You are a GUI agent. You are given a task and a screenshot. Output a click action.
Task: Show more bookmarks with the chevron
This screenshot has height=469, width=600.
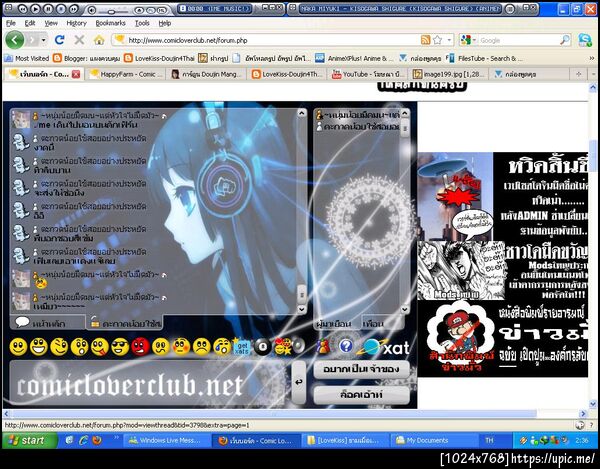pyautogui.click(x=592, y=58)
